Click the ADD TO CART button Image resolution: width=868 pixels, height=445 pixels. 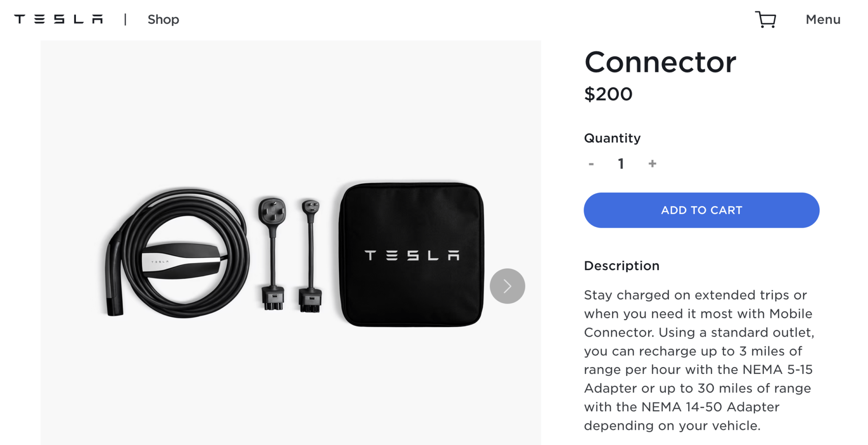click(x=701, y=210)
